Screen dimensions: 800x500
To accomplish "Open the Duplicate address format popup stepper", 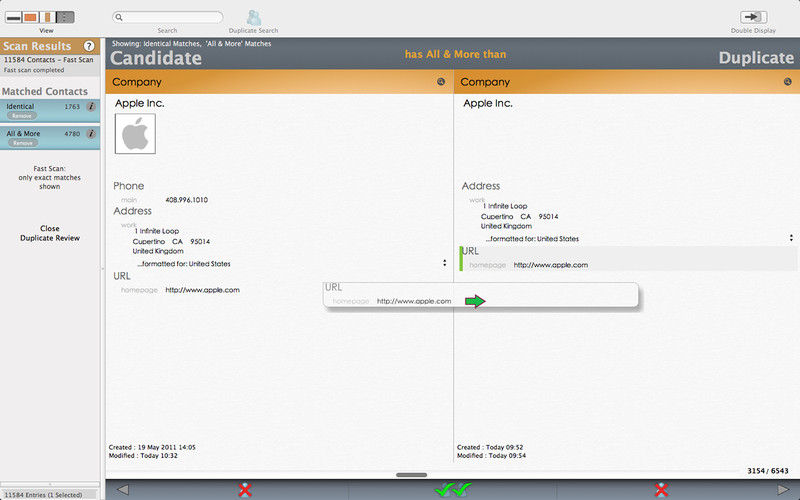I will (x=791, y=238).
